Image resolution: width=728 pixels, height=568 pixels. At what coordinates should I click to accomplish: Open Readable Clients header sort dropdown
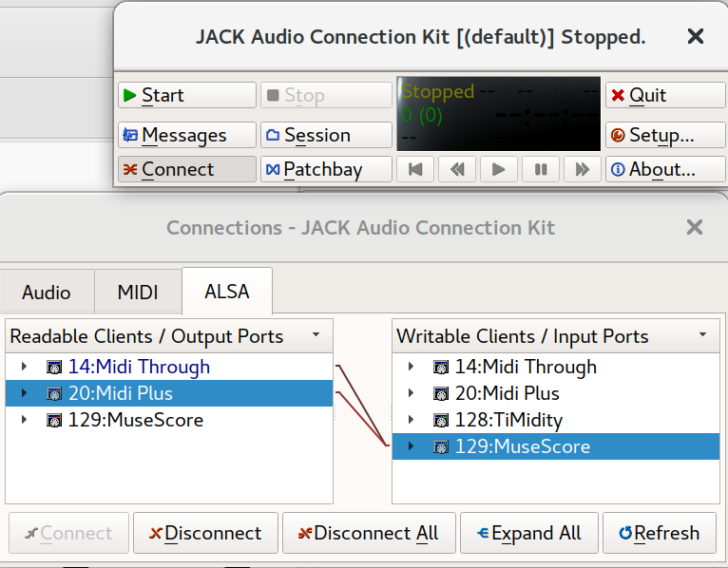316,335
